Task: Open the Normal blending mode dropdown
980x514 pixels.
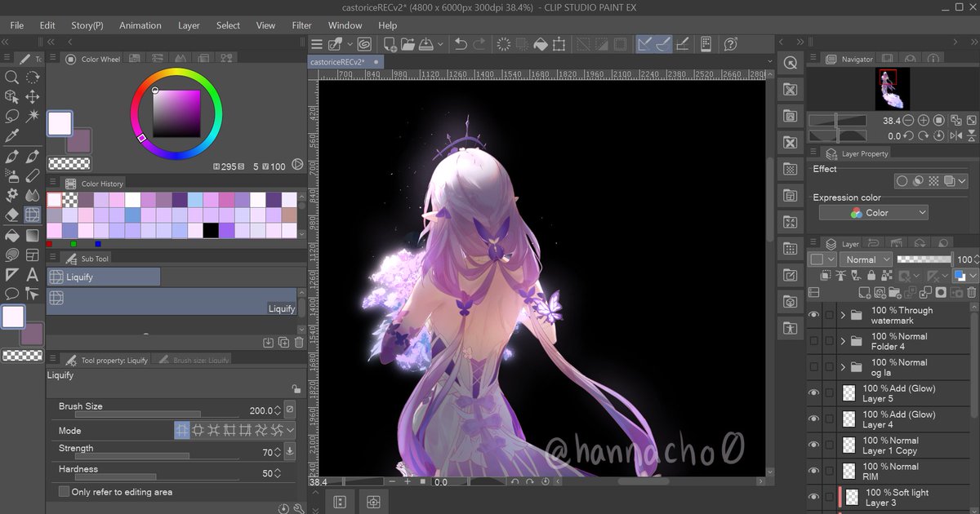Action: [866, 259]
